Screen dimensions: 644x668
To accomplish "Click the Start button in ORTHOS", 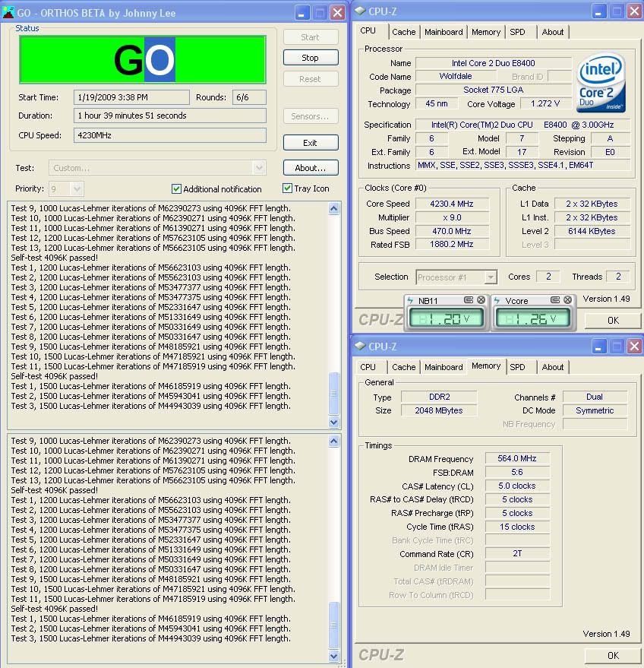I will pyautogui.click(x=311, y=37).
